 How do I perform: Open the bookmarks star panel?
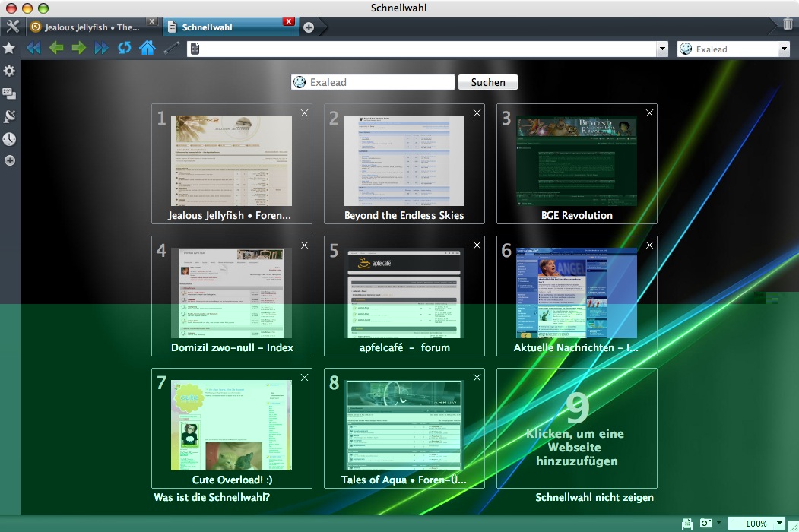[x=9, y=49]
